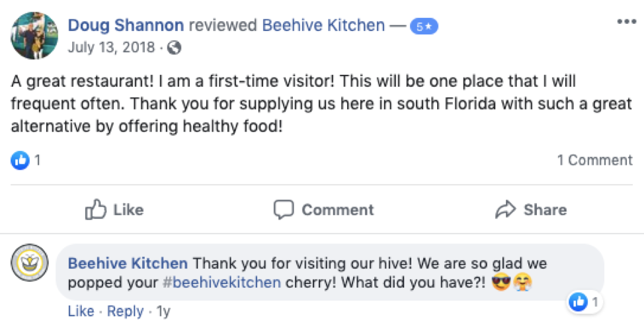Click Beehive Kitchen's bee logo avatar
This screenshot has width=644, height=325.
30,263
